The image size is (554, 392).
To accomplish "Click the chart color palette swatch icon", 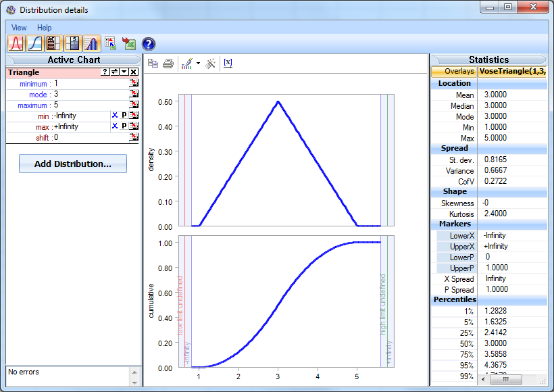I will click(187, 62).
